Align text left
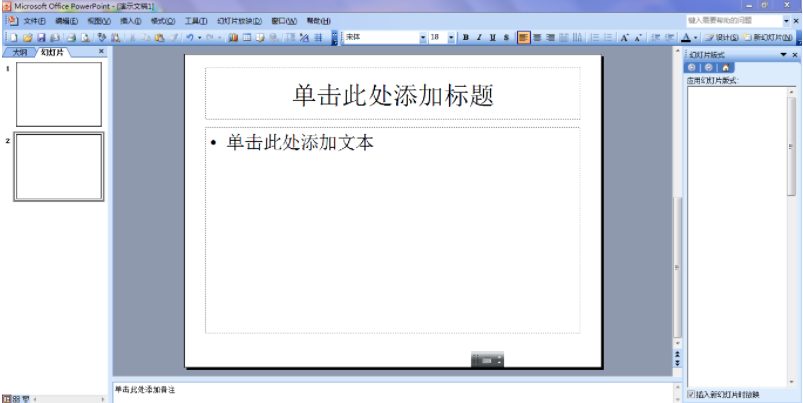 [523, 37]
